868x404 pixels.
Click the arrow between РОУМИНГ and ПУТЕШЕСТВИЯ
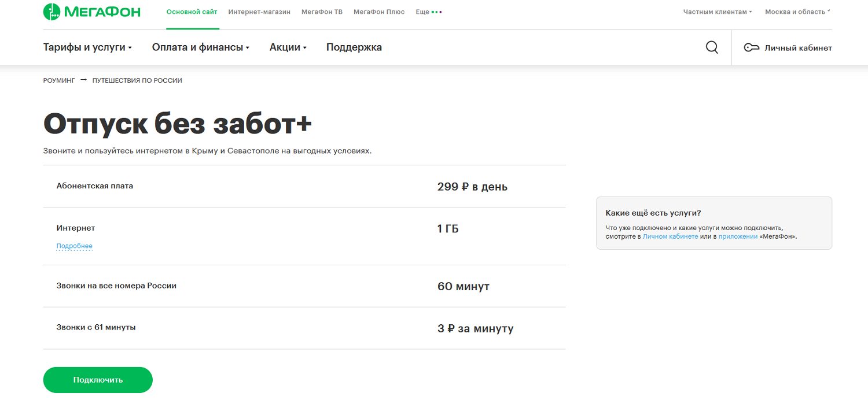(83, 80)
